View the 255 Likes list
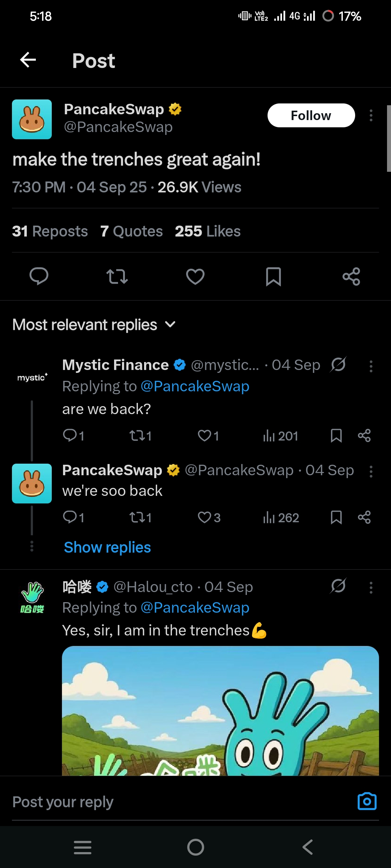Screen dimensions: 391x868 207,231
